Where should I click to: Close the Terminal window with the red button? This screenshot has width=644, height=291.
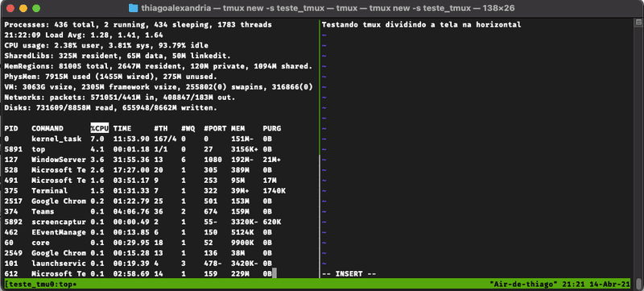point(10,8)
